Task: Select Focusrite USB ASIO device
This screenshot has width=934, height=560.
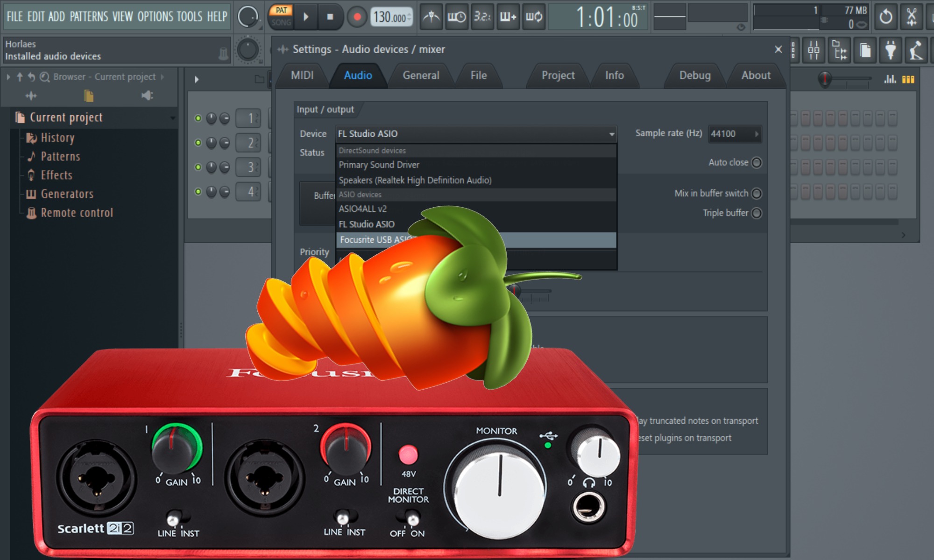Action: click(476, 240)
